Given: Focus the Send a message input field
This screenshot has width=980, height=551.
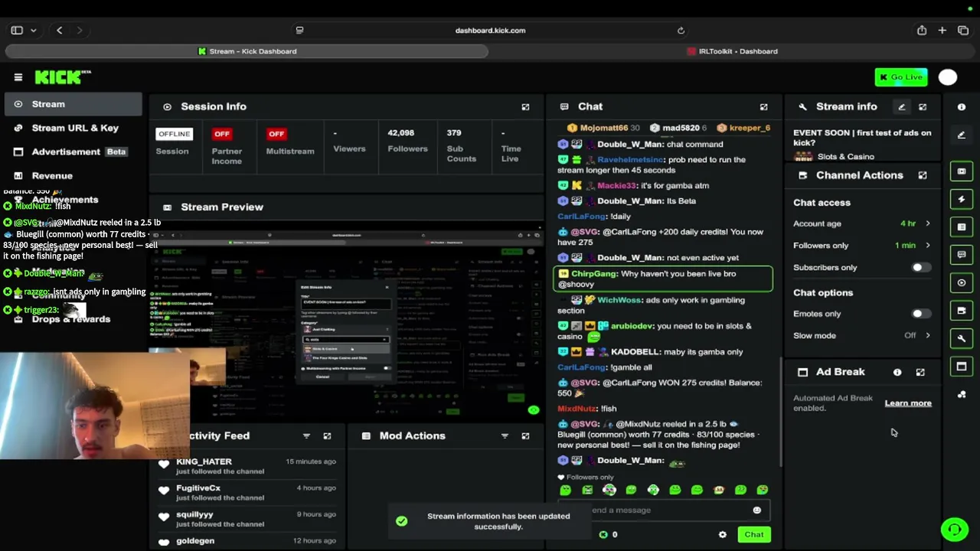Looking at the screenshot, I should [664, 510].
